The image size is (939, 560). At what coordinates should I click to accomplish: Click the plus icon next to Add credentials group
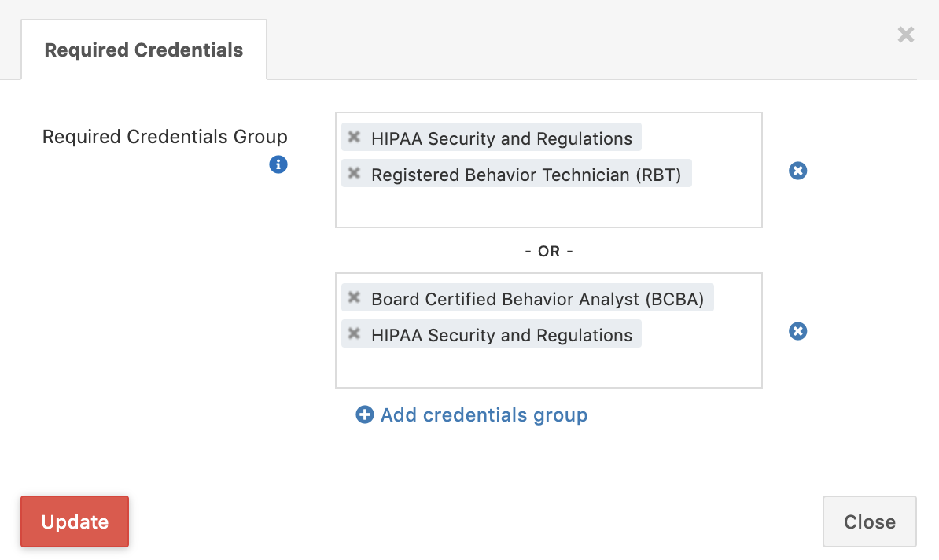[365, 414]
